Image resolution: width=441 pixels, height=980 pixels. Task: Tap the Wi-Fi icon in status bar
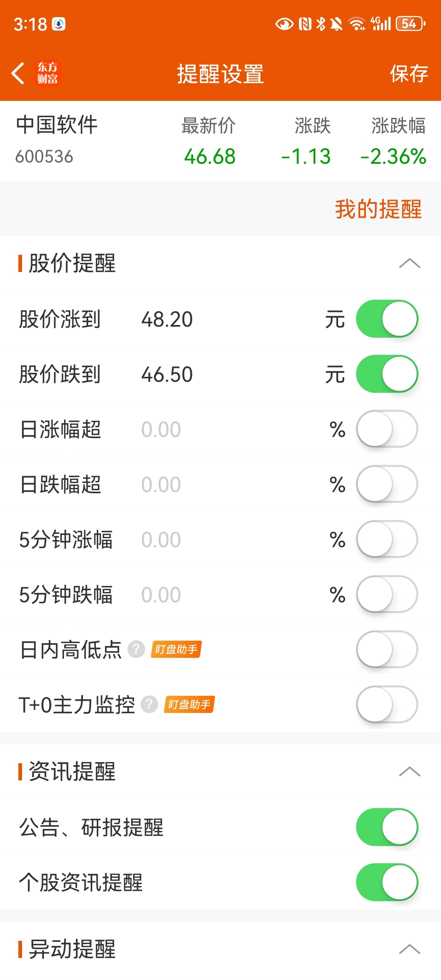[x=357, y=24]
